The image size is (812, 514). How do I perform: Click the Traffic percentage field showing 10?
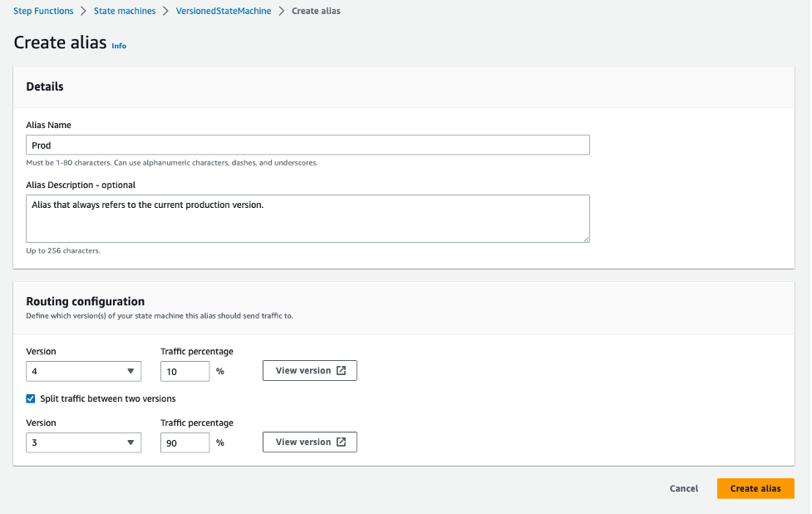[x=185, y=372]
